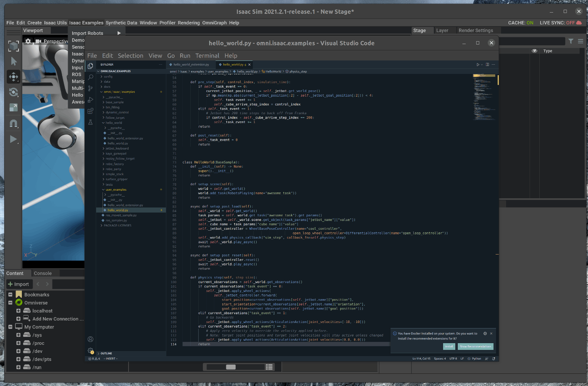Open the Selection menu in VS Code
Image resolution: width=588 pixels, height=386 pixels.
click(x=131, y=55)
